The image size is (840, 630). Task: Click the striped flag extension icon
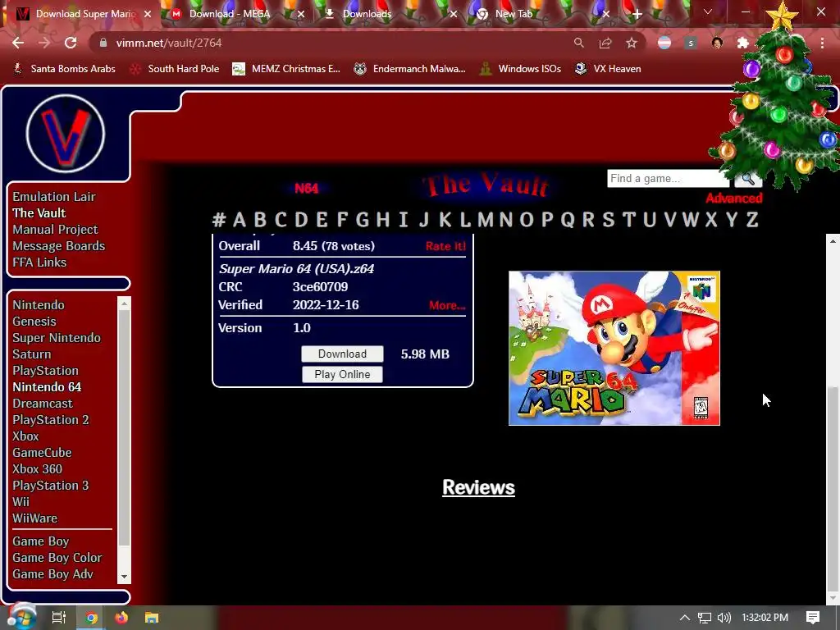point(664,43)
